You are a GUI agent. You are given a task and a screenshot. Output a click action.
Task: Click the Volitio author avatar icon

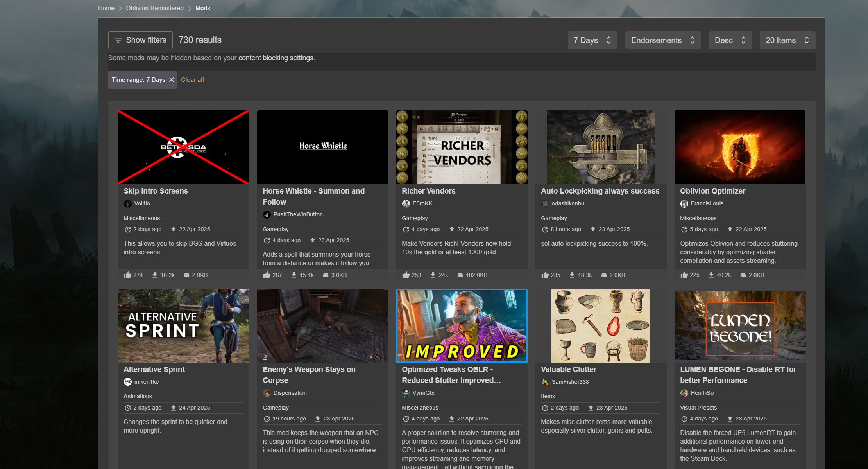pyautogui.click(x=127, y=204)
